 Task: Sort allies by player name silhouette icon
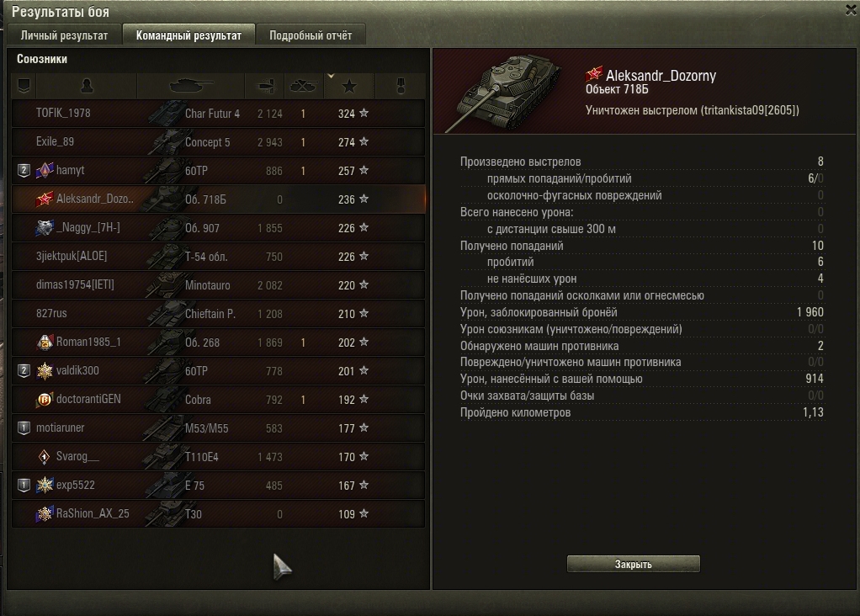click(86, 86)
